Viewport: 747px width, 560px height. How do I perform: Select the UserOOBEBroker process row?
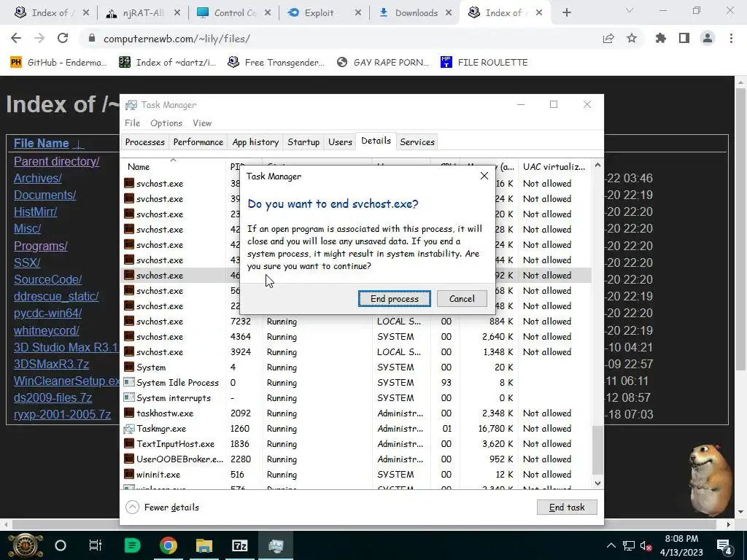click(x=356, y=459)
